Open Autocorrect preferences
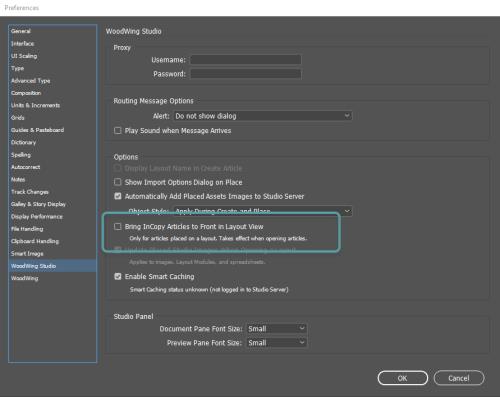Screen dimensions: 500x397 (x=25, y=167)
